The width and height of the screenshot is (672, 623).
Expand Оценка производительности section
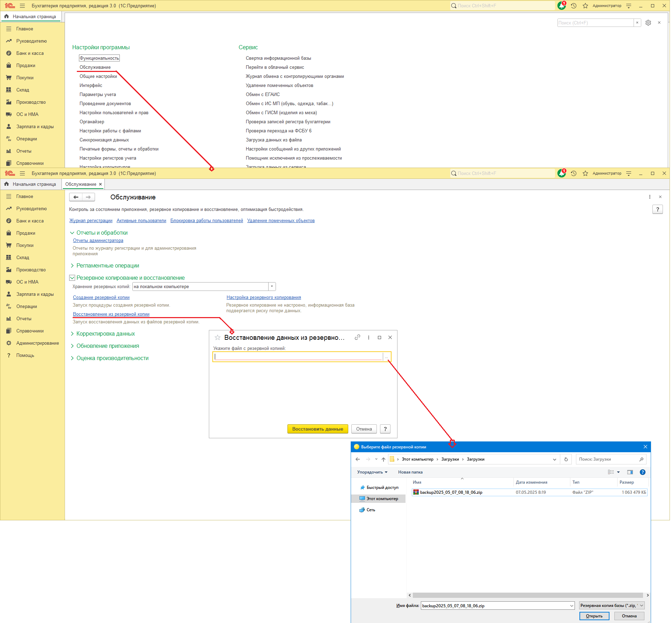point(72,358)
